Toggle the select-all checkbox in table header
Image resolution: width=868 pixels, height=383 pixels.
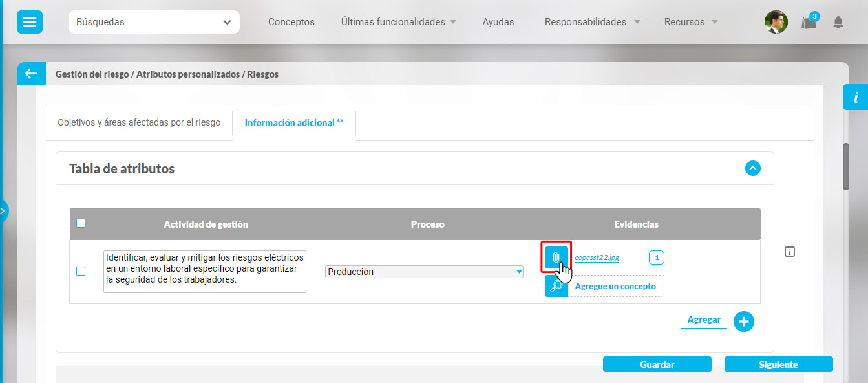click(81, 223)
